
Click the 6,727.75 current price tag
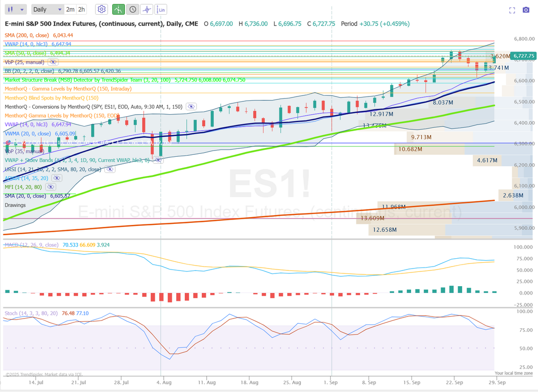pyautogui.click(x=523, y=56)
